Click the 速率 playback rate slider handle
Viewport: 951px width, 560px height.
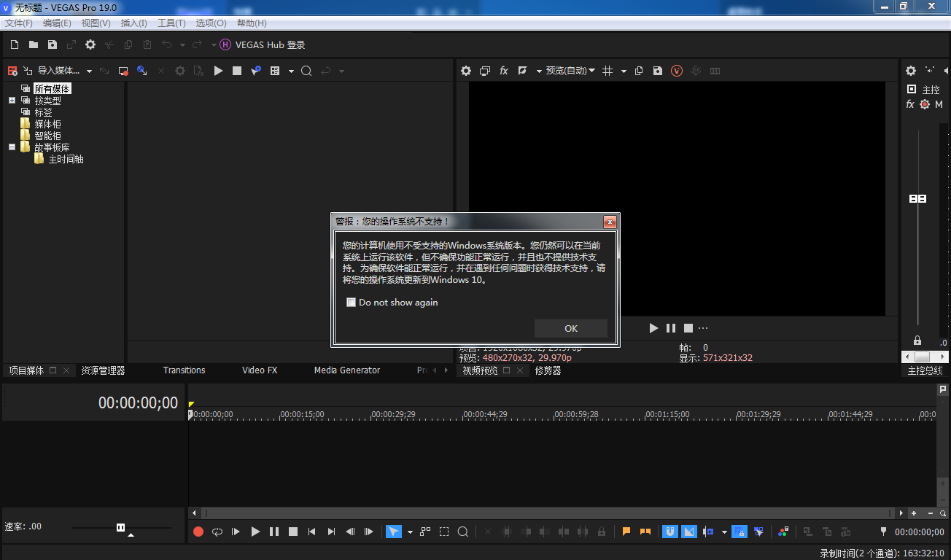click(x=120, y=527)
